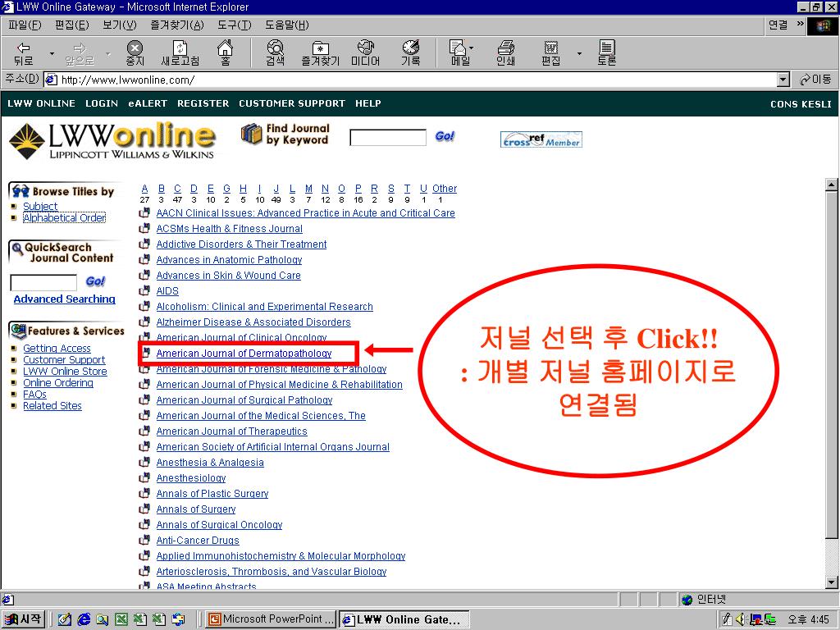The image size is (840, 630).
Task: Switch to Microsoft PowerPoint taskbar button
Action: coord(272,619)
